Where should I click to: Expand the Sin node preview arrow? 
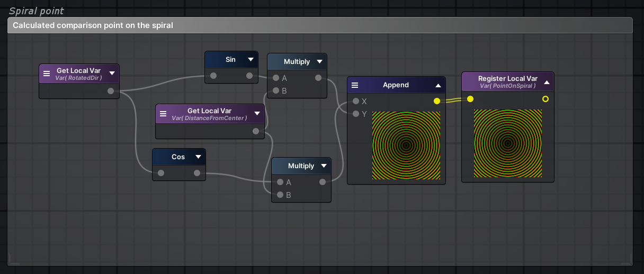[x=251, y=60]
